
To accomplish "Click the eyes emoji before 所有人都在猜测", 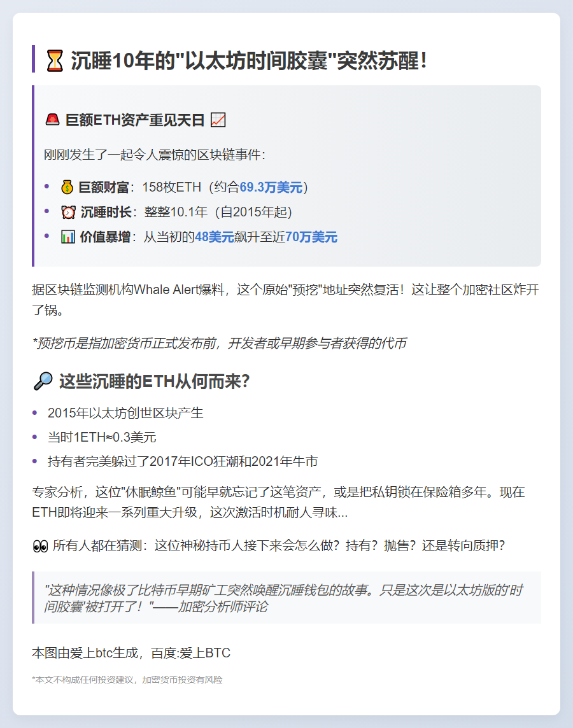I will [40, 545].
